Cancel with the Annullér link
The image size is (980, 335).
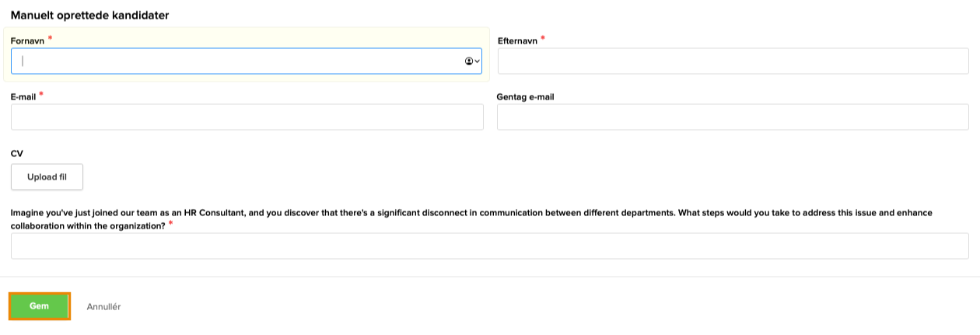coord(103,307)
